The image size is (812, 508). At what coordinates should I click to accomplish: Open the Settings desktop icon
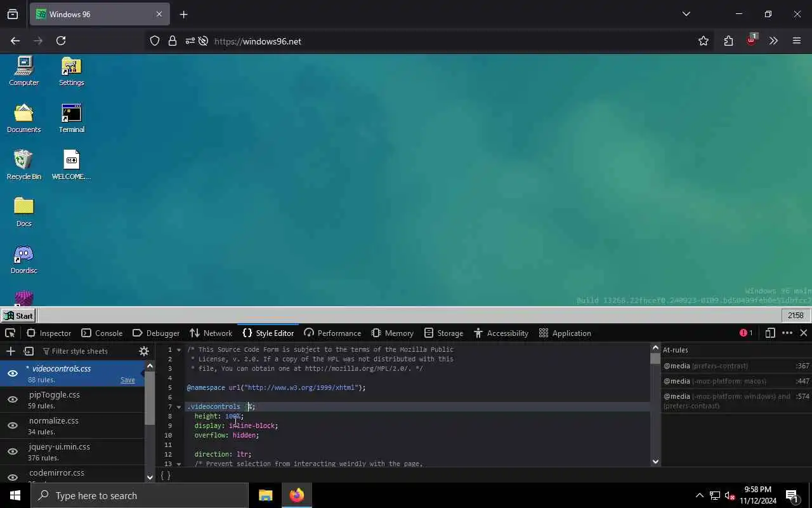pyautogui.click(x=71, y=71)
